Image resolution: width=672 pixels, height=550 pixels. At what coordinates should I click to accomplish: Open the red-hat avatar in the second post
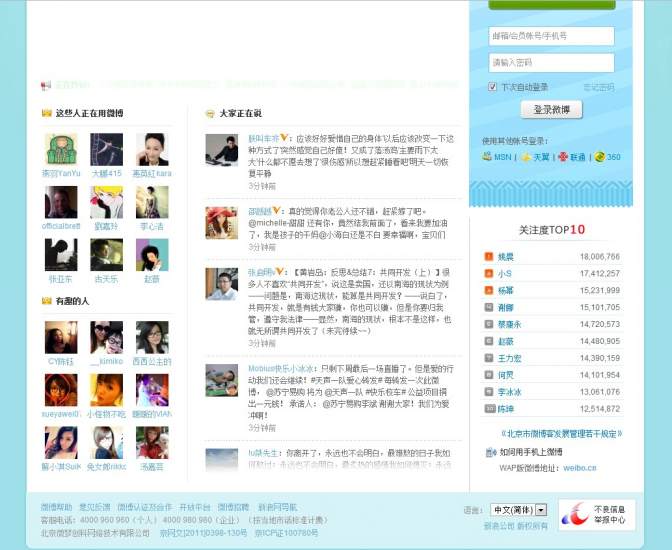point(222,223)
